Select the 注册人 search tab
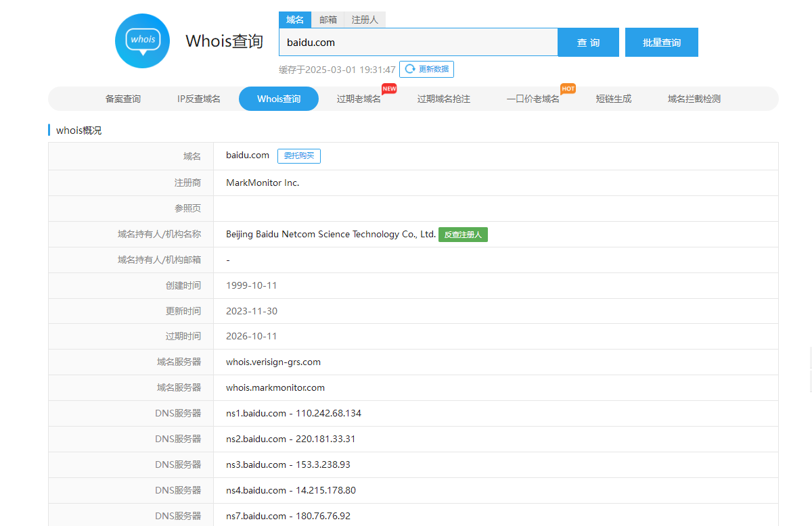This screenshot has width=812, height=526. point(365,20)
